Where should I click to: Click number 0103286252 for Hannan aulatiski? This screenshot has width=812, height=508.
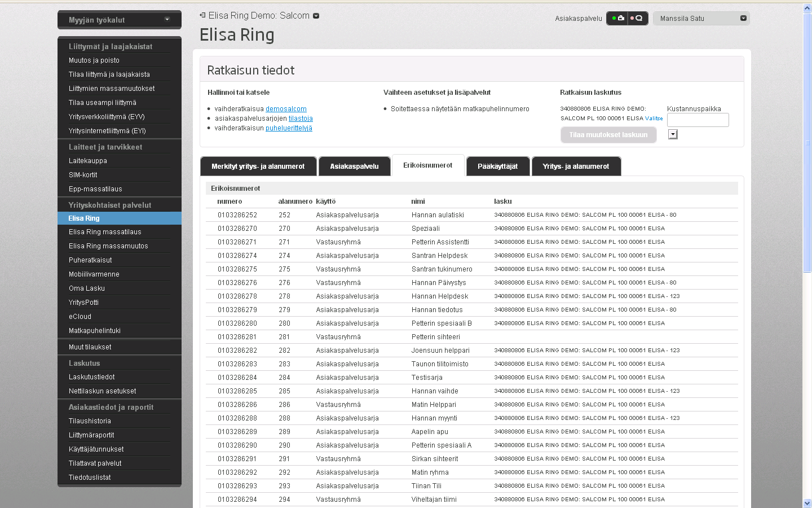click(x=237, y=215)
